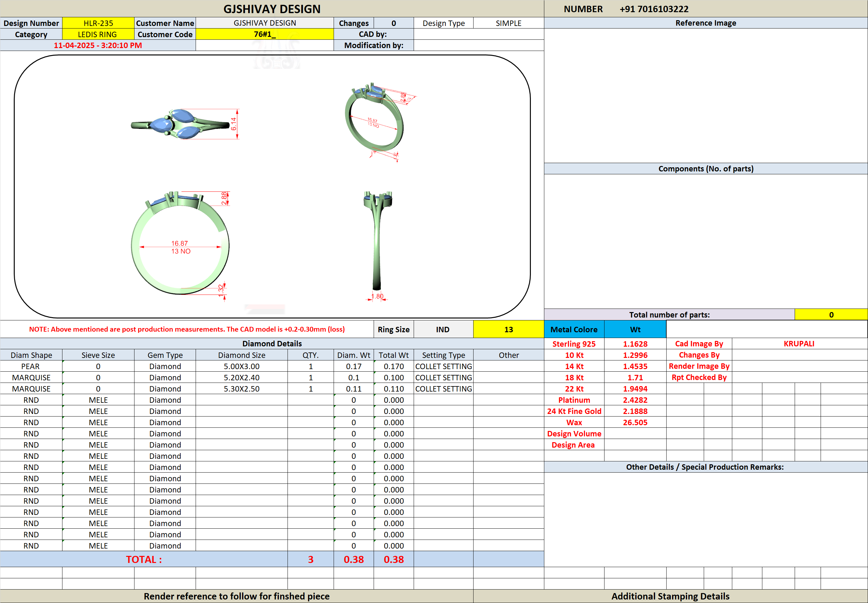Click the empty Modification by field
The image size is (868, 603).
click(x=479, y=45)
